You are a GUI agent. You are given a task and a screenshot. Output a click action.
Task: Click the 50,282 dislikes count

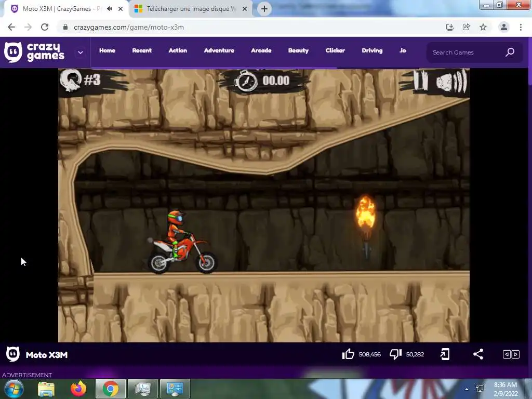(x=415, y=354)
